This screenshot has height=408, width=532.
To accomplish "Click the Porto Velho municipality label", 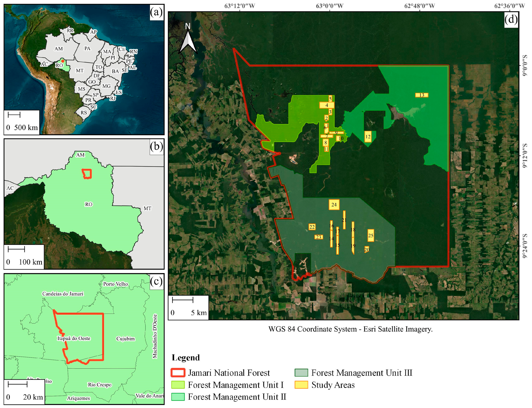I will pos(116,284).
